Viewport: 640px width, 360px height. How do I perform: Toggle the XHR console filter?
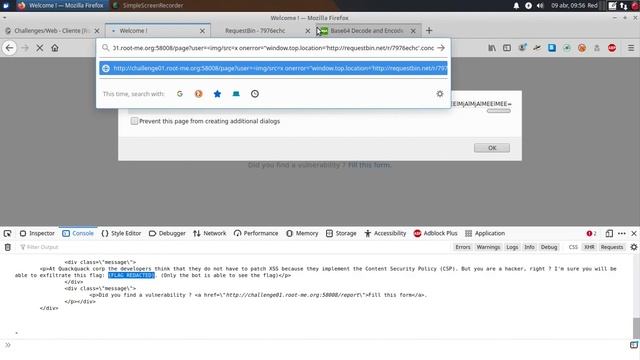pos(589,247)
